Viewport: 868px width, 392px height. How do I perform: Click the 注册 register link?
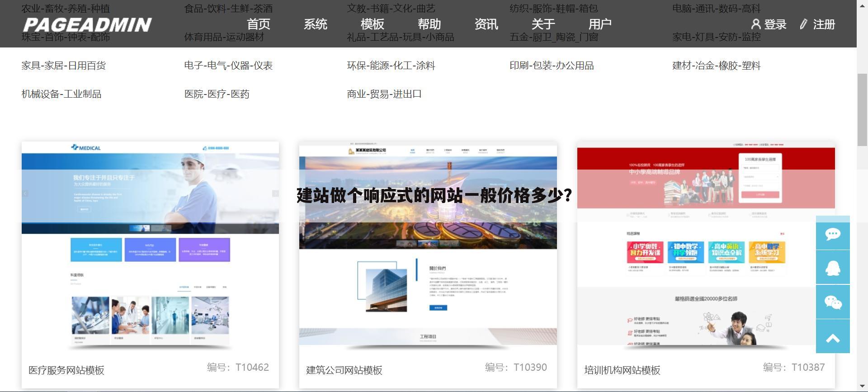click(x=824, y=24)
